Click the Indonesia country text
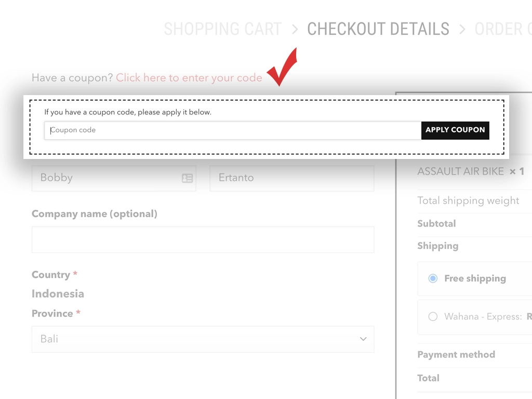Screen dimensions: 532x399 [x=58, y=294]
